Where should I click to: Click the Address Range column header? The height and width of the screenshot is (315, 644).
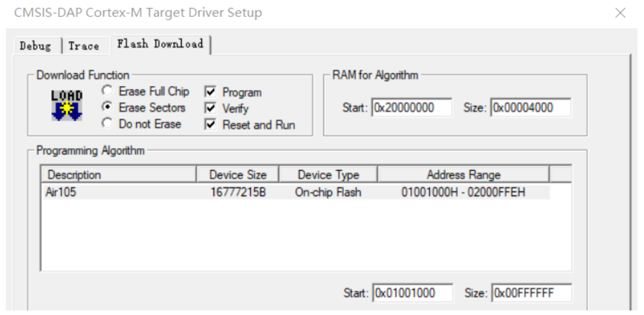[463, 175]
